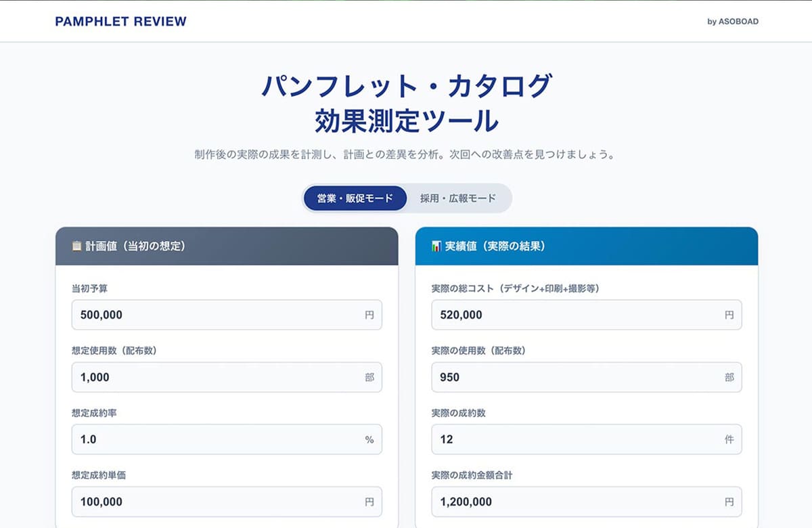Click the パンフレット・カタログ 効果測定ツール heading
The width and height of the screenshot is (812, 528).
click(406, 104)
